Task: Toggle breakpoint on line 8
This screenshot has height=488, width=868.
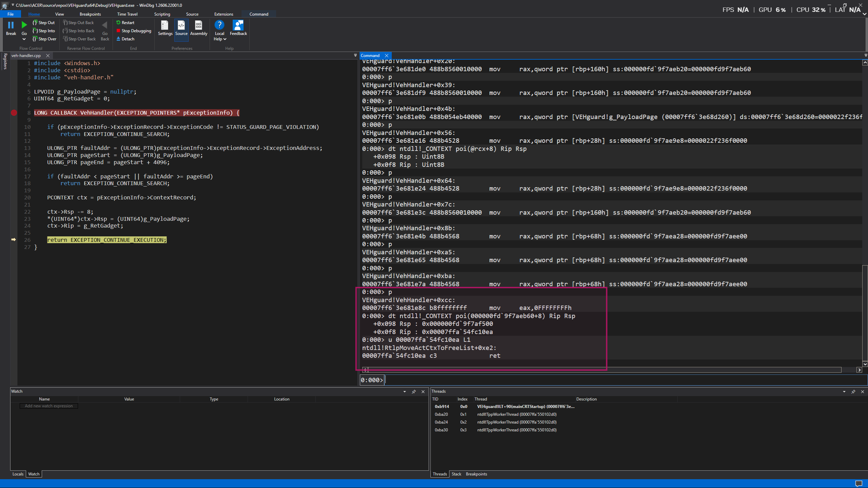Action: click(x=14, y=113)
